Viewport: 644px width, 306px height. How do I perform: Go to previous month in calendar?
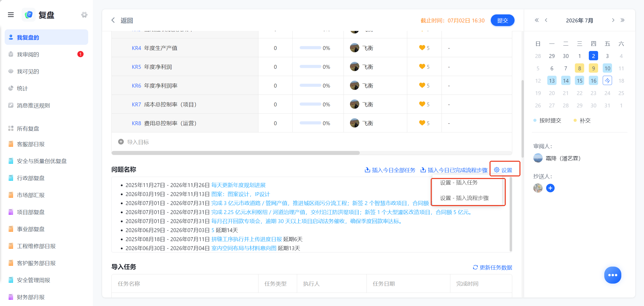(546, 20)
